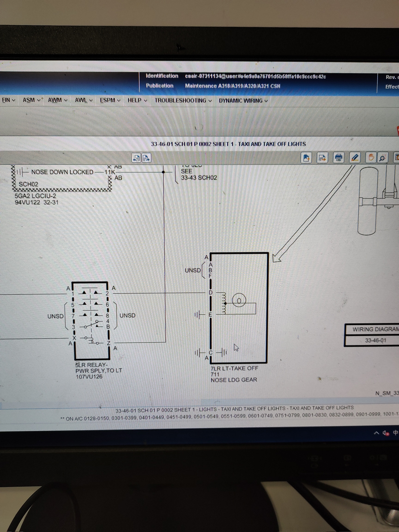Click the 33-46-01 reference in wiring box
The image size is (399, 532).
coord(375,341)
